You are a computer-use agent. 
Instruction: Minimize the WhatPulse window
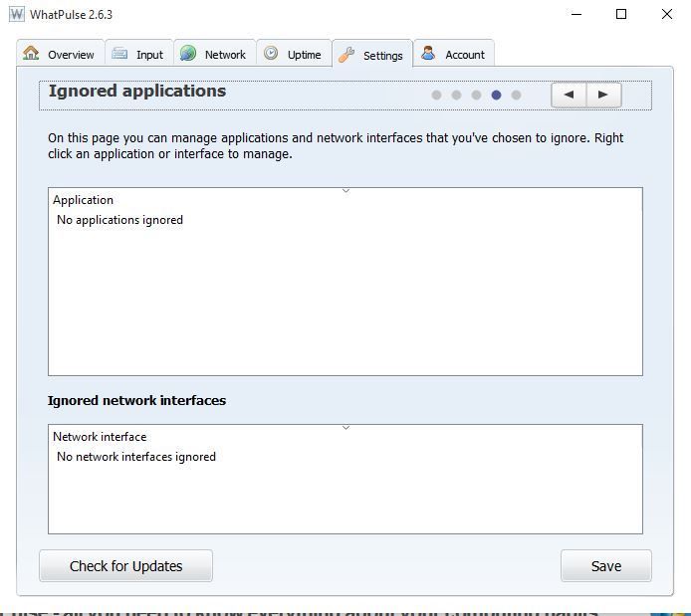point(576,14)
